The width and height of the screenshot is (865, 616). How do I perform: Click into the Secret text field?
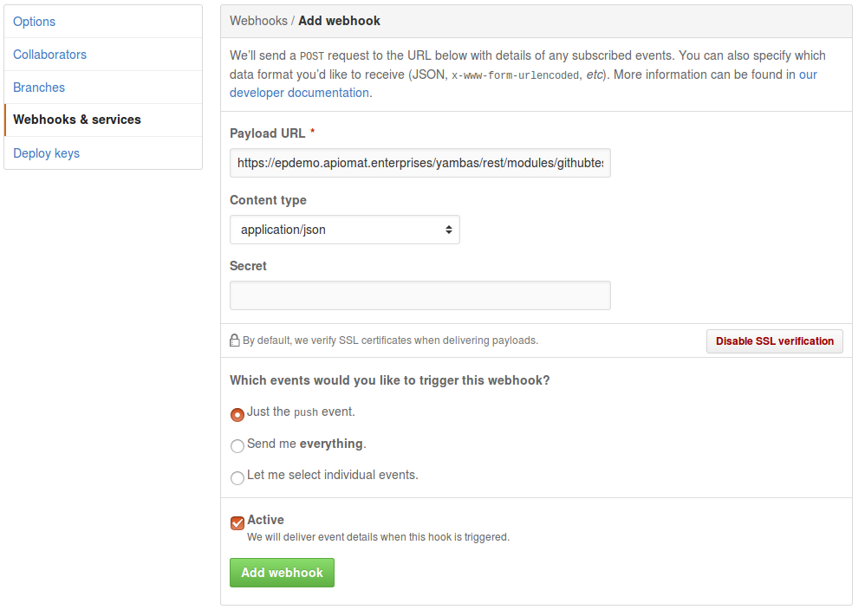[x=419, y=295]
